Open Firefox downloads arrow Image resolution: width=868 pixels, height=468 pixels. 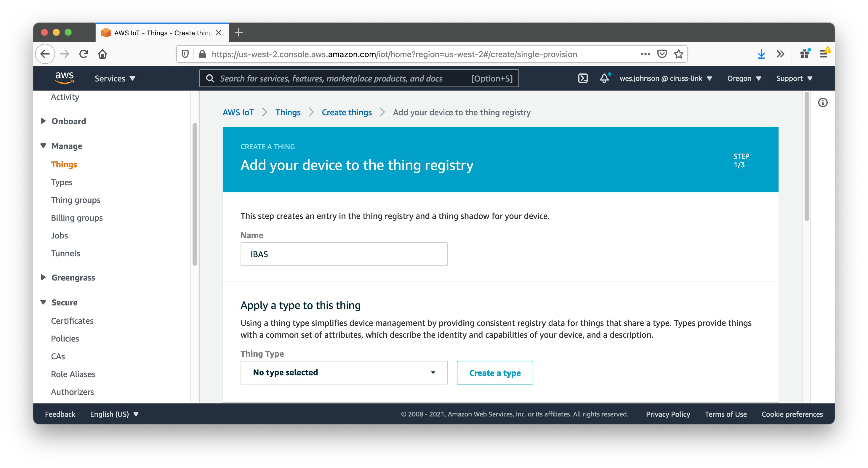pos(761,54)
